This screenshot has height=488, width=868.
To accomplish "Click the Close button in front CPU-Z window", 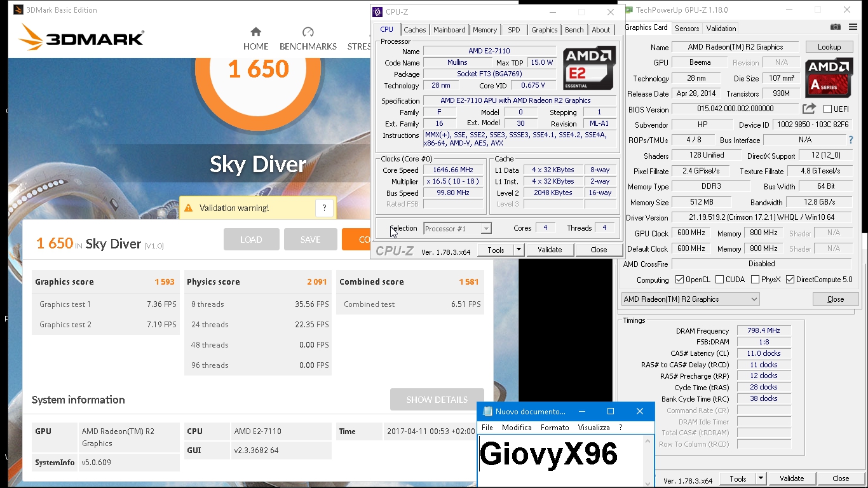I will coord(599,250).
